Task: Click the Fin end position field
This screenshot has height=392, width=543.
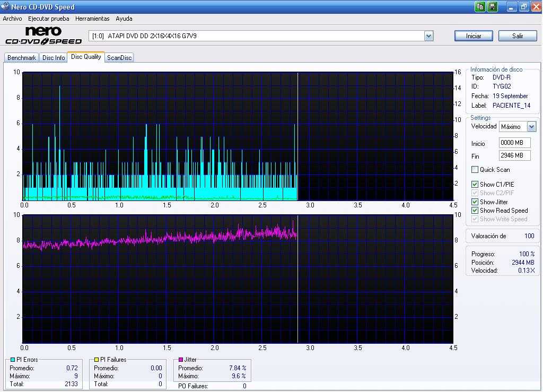Action: (514, 156)
